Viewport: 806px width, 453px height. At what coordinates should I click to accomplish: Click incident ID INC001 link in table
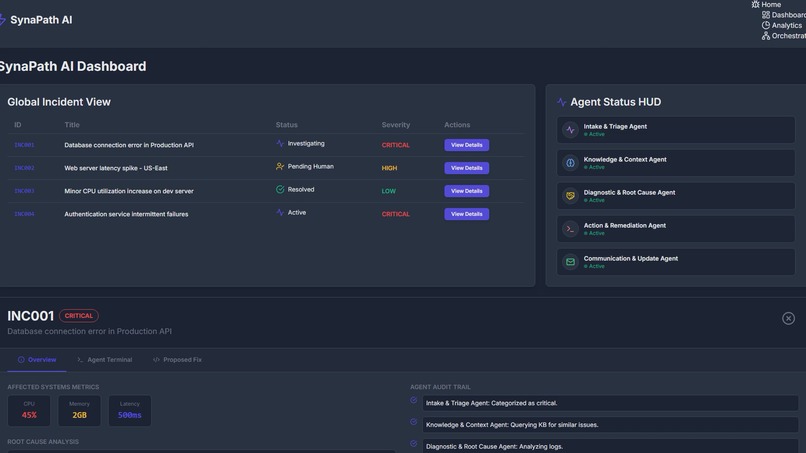(x=24, y=145)
